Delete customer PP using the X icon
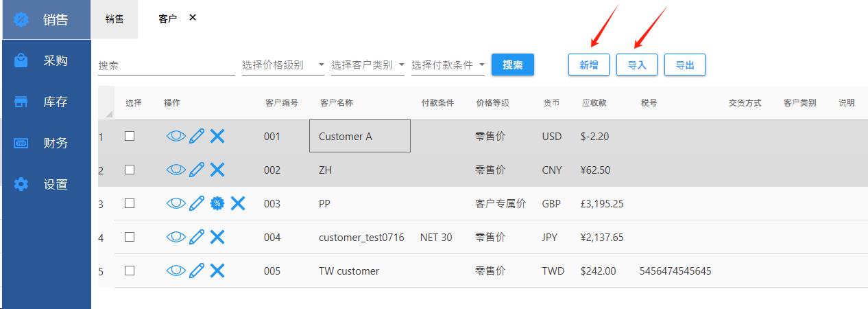This screenshot has width=868, height=309. tap(238, 203)
